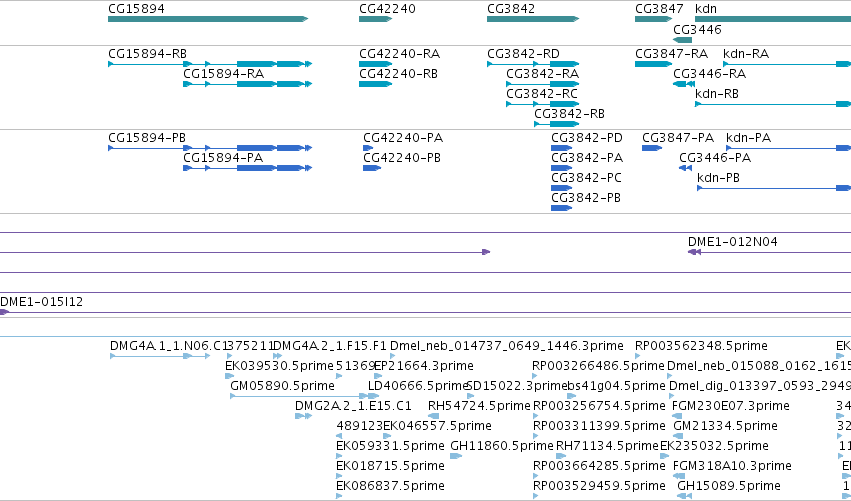Click DMG2A.2_1.E15.C1 EST label
Viewport: 851px width, 501px height.
coord(353,406)
